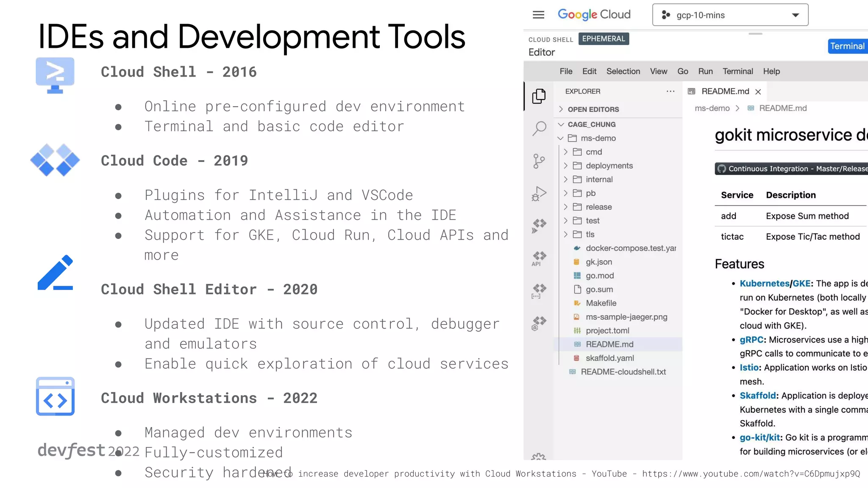Collapse the ms-demo folder
This screenshot has width=868, height=488.
pos(560,138)
